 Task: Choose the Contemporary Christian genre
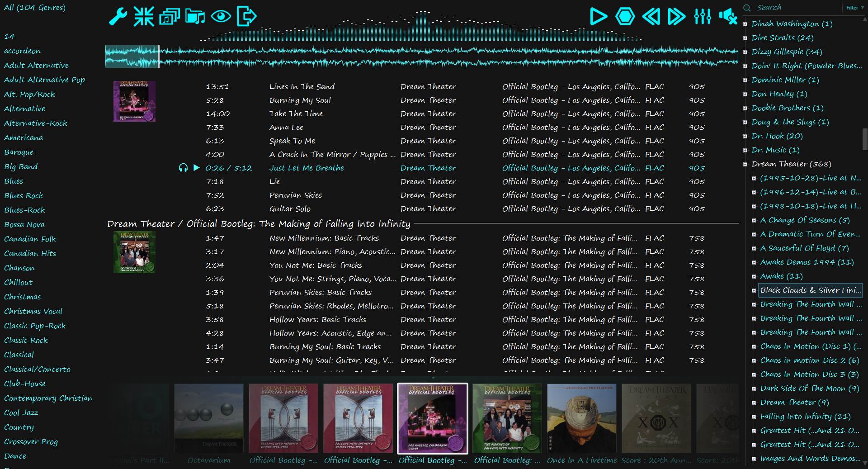pos(48,398)
